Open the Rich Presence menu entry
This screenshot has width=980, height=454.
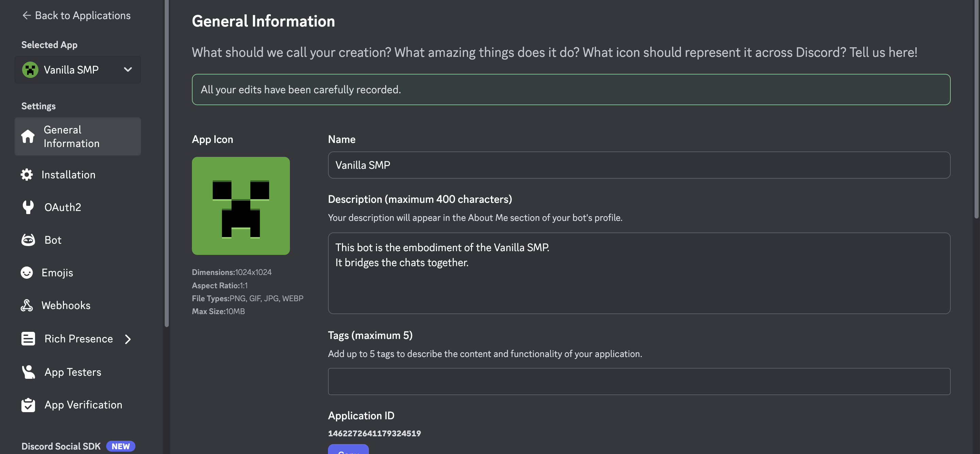tap(78, 339)
